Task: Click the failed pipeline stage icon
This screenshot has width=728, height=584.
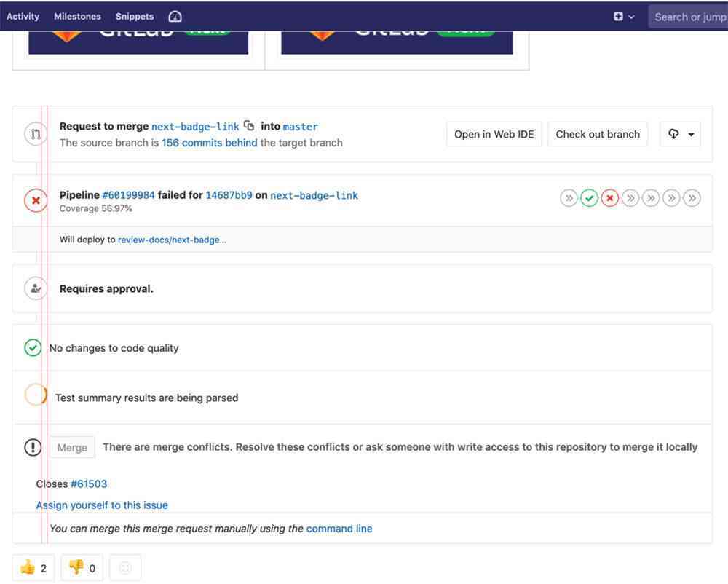Action: point(610,198)
